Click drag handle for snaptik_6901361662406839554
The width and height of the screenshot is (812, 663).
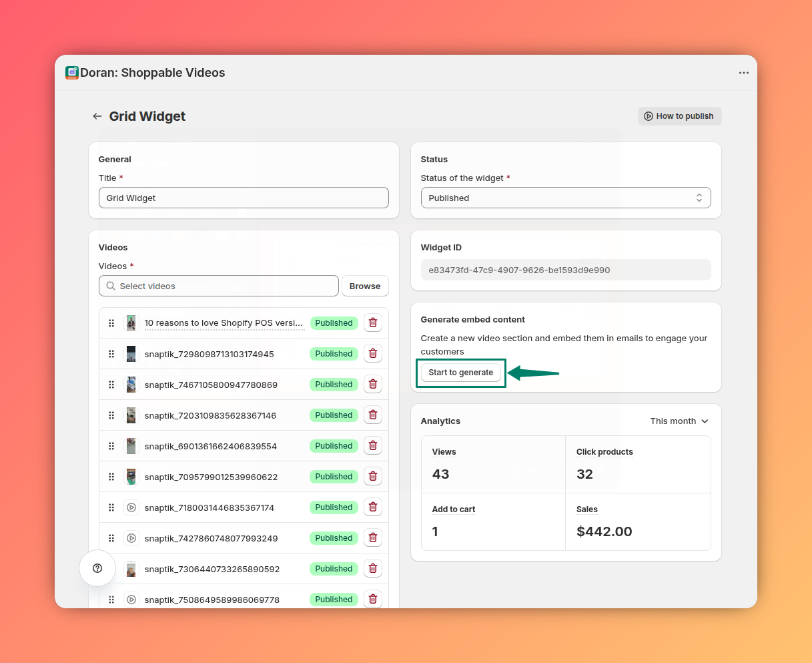click(x=111, y=446)
